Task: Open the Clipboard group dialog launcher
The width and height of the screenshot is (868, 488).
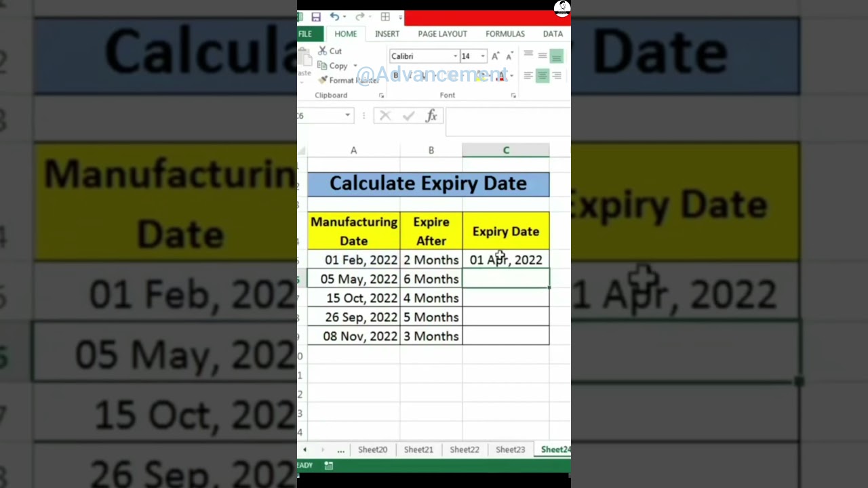Action: click(x=381, y=96)
